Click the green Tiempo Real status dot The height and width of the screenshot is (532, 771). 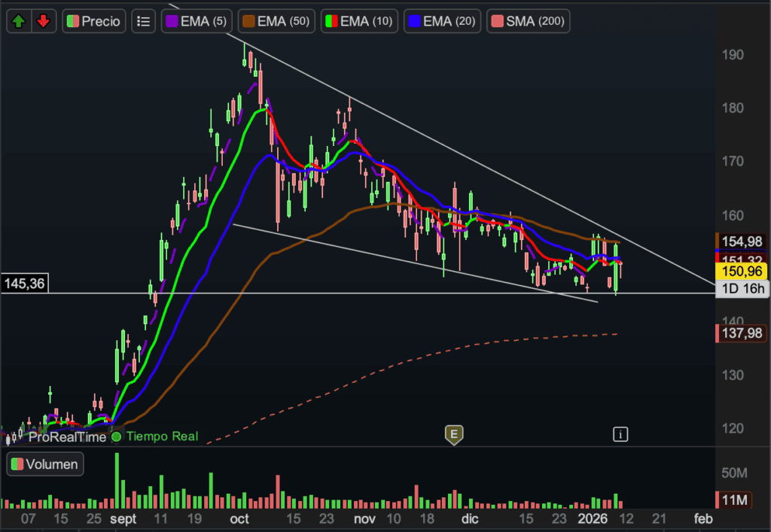pos(117,436)
